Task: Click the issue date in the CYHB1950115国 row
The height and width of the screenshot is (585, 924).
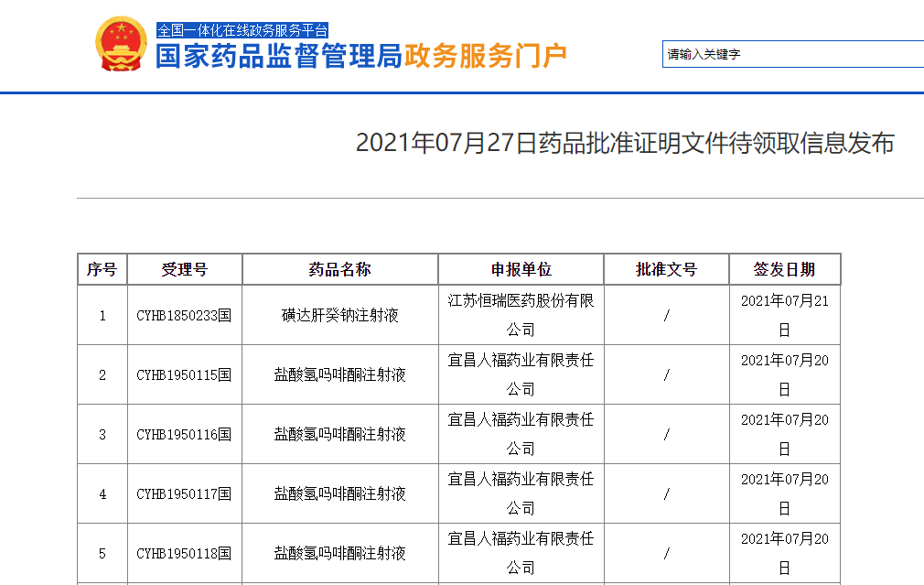Action: [x=784, y=375]
